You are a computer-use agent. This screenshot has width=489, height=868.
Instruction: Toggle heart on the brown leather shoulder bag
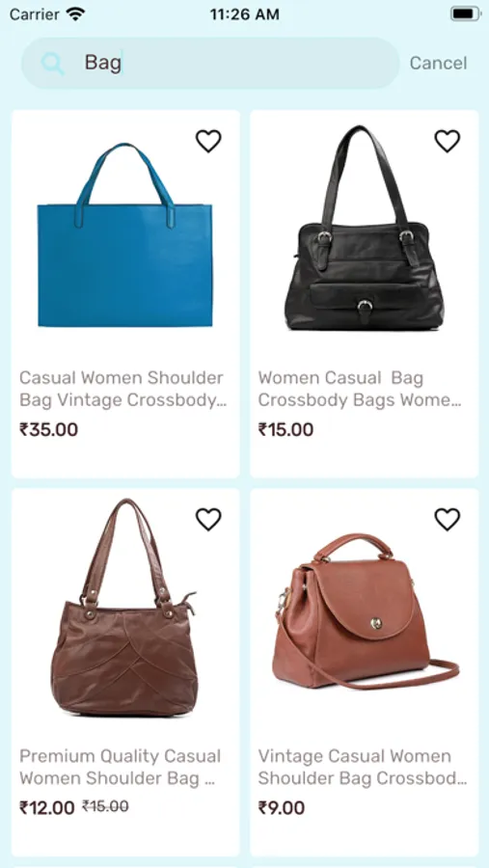[x=208, y=519]
